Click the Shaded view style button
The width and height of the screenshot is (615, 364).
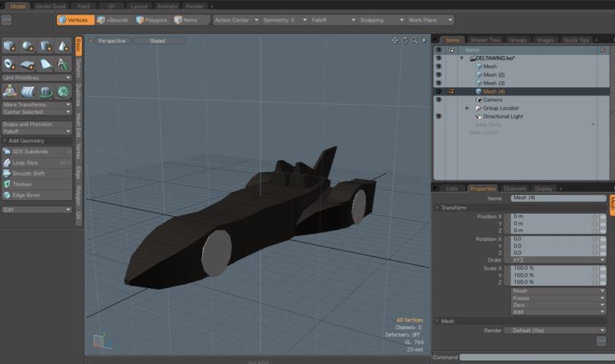coord(159,41)
